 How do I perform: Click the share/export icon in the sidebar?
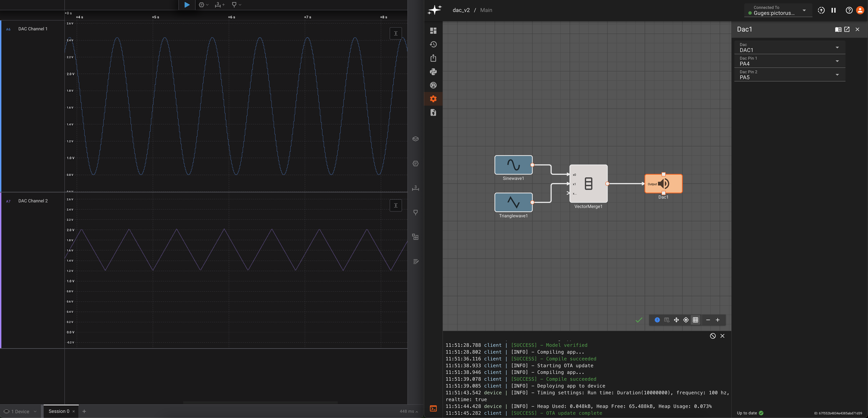(x=433, y=58)
